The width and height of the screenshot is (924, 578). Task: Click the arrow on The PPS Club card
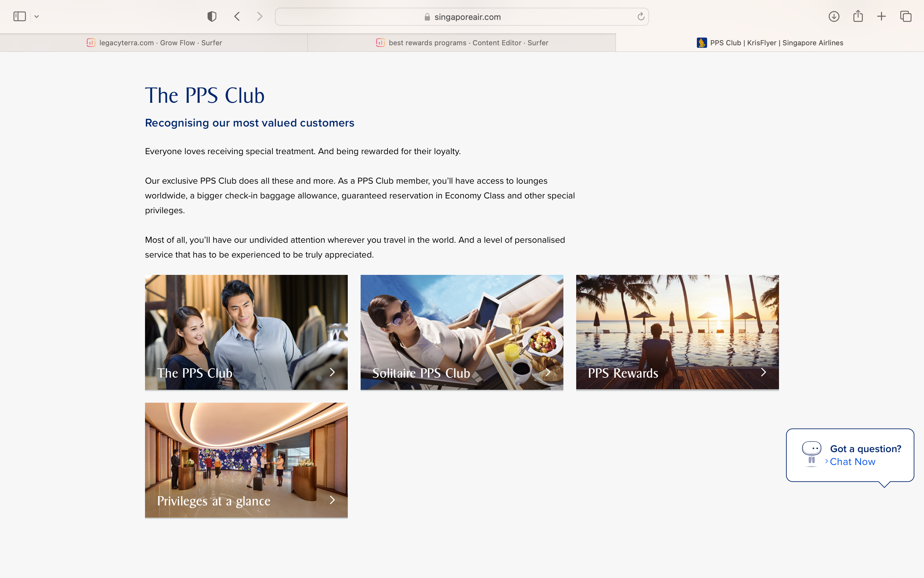coord(332,372)
